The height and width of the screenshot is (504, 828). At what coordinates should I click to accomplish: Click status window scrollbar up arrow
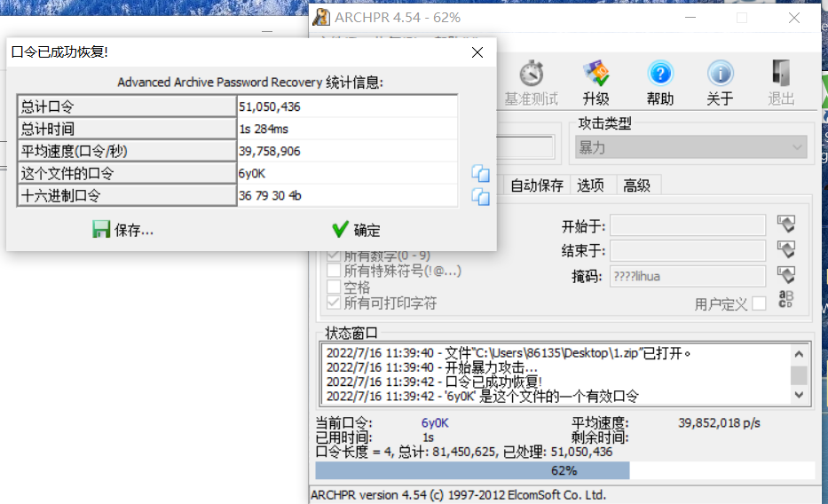[799, 353]
